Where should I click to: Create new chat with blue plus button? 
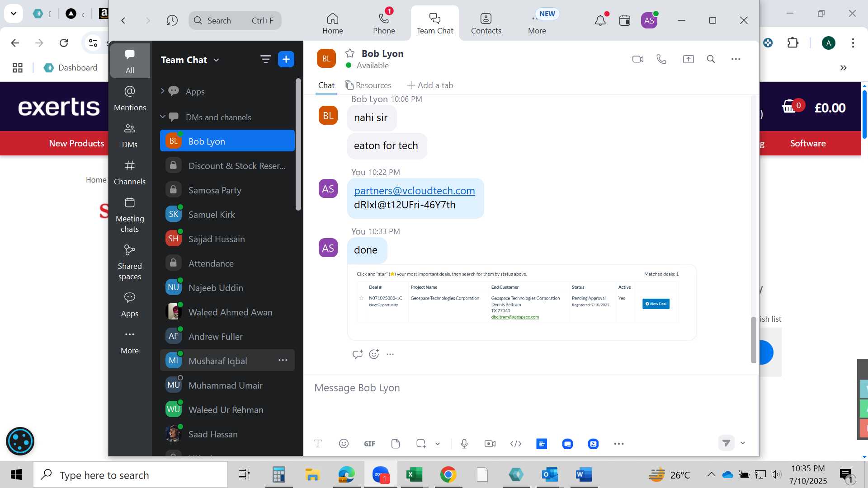coord(286,59)
